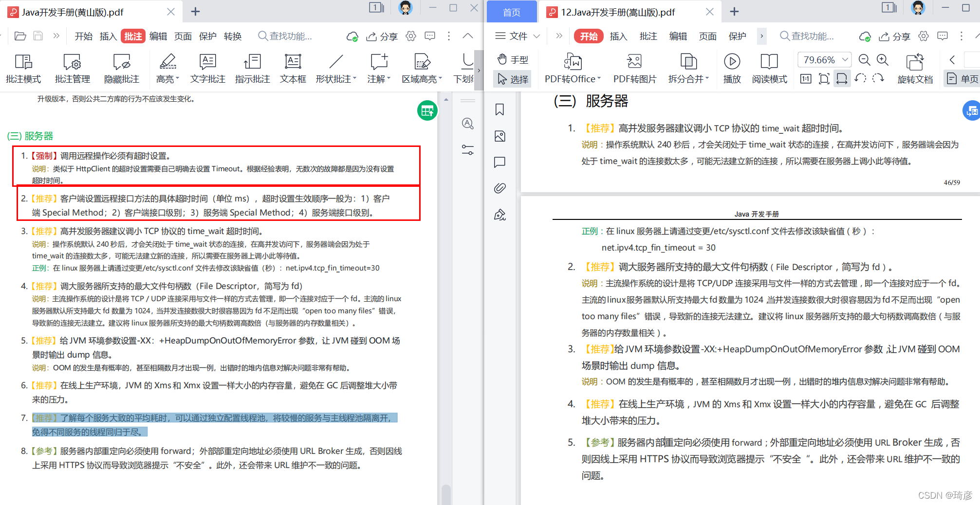Screen dimensions: 980x505
Task: Enable 阅读模式 reading mode
Action: coord(769,69)
